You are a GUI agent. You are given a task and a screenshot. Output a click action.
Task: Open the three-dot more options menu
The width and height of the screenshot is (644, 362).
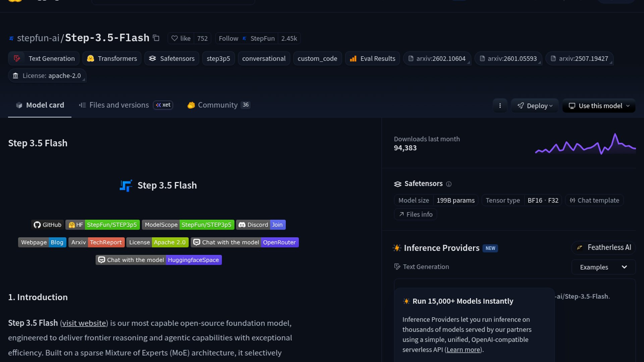(x=500, y=106)
